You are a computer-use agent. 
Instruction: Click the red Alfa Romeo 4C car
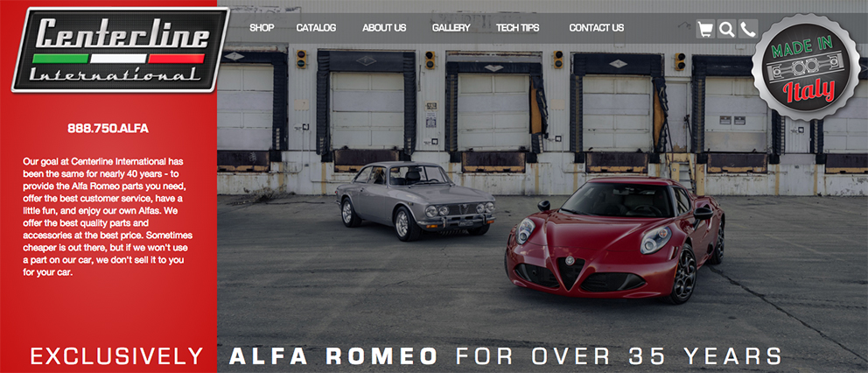[615, 238]
